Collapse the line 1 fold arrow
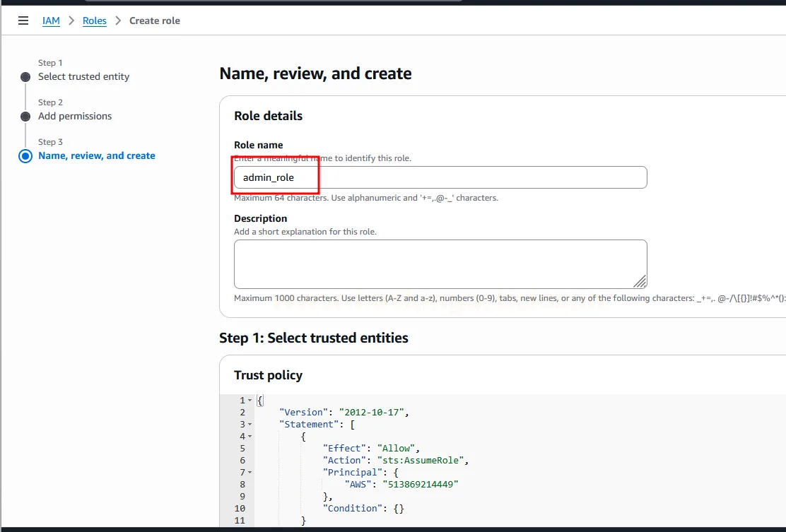786x532 pixels. [250, 401]
